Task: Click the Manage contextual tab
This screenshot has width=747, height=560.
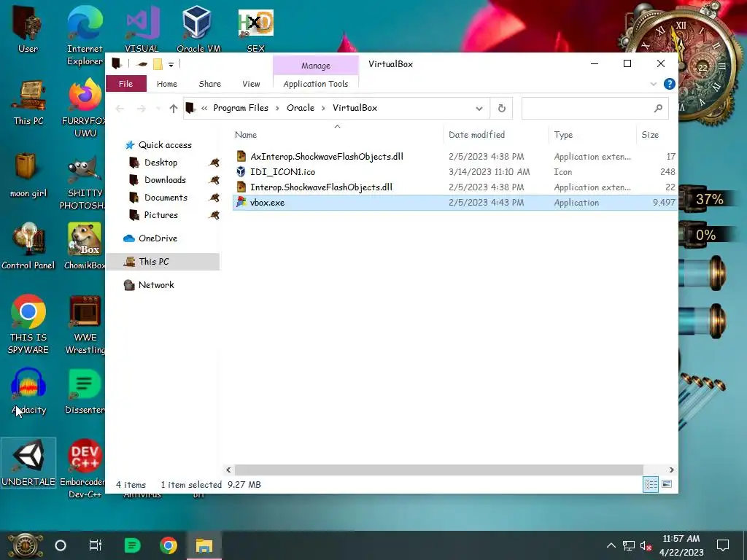Action: [315, 66]
